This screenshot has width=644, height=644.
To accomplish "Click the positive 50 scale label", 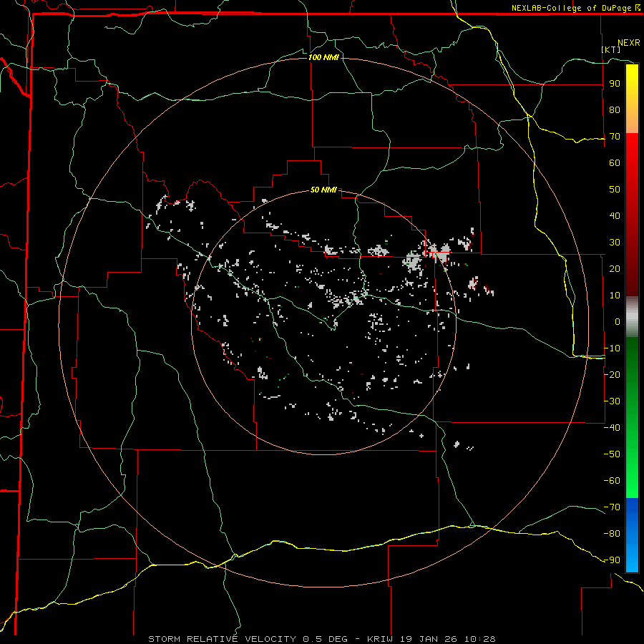I will tap(615, 190).
